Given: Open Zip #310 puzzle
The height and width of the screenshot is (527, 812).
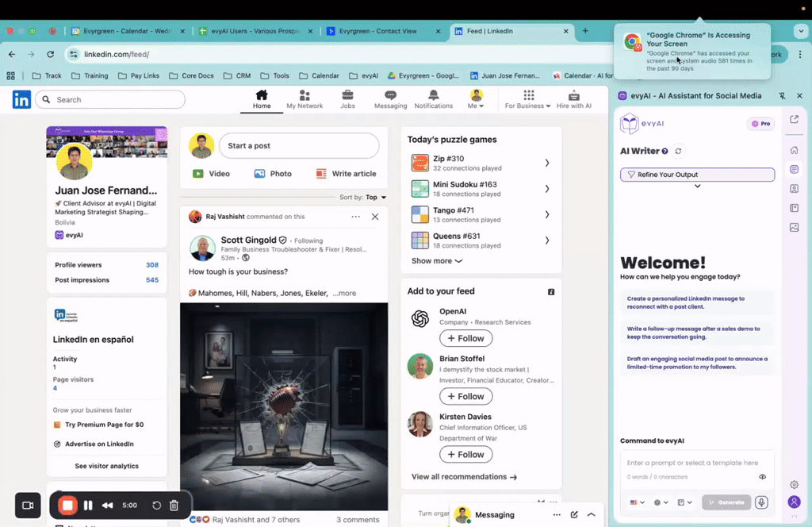Looking at the screenshot, I should pyautogui.click(x=481, y=163).
